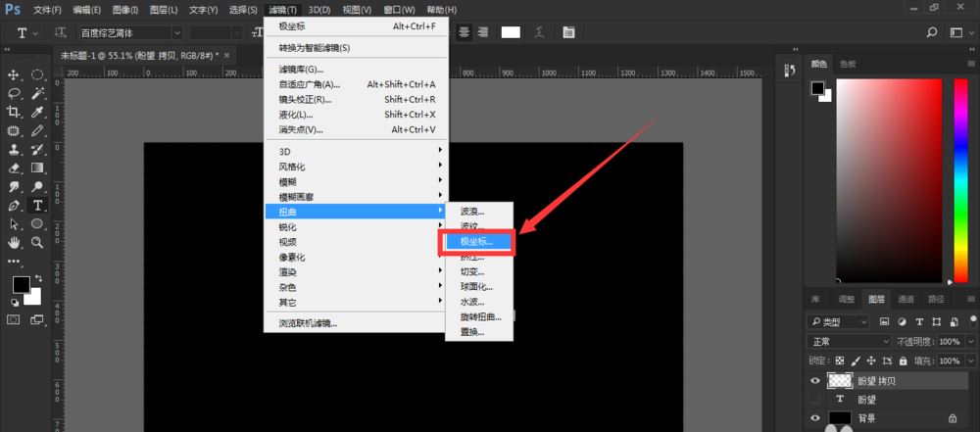Toggle the character and paragraph panels icon
The image size is (980, 432).
click(x=568, y=32)
